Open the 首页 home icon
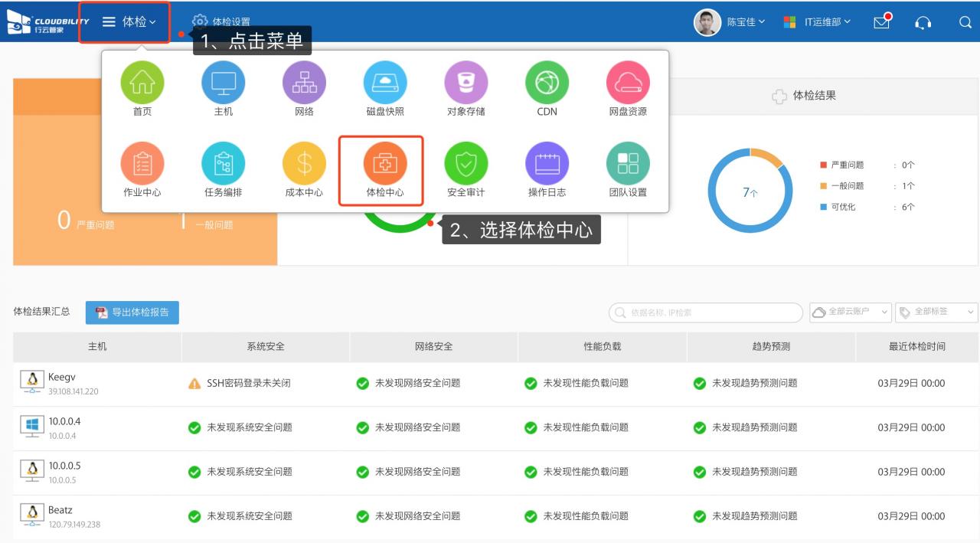Image resolution: width=980 pixels, height=543 pixels. click(142, 83)
